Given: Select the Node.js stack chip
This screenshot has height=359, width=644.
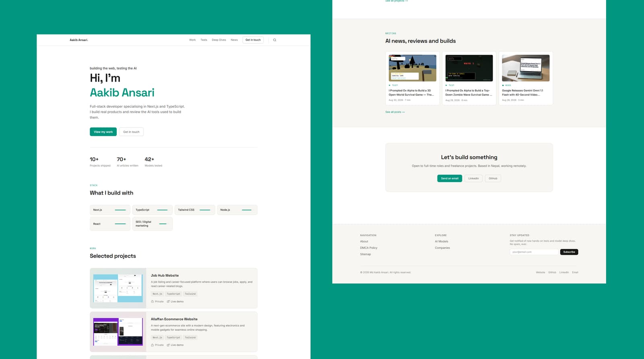Looking at the screenshot, I should [237, 210].
